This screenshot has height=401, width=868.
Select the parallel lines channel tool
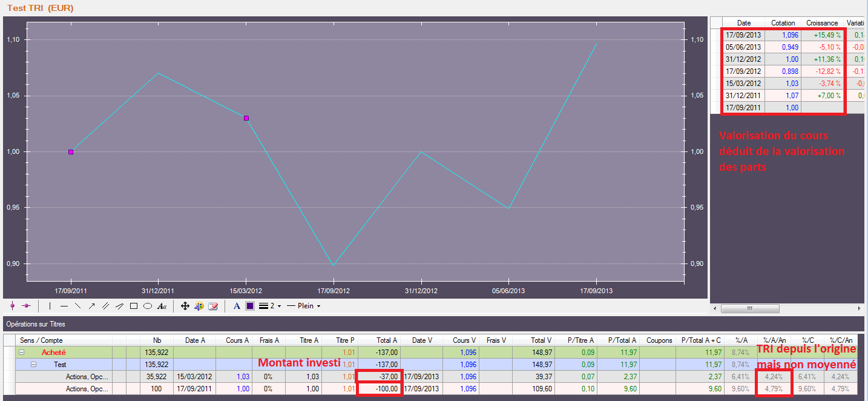[x=105, y=307]
